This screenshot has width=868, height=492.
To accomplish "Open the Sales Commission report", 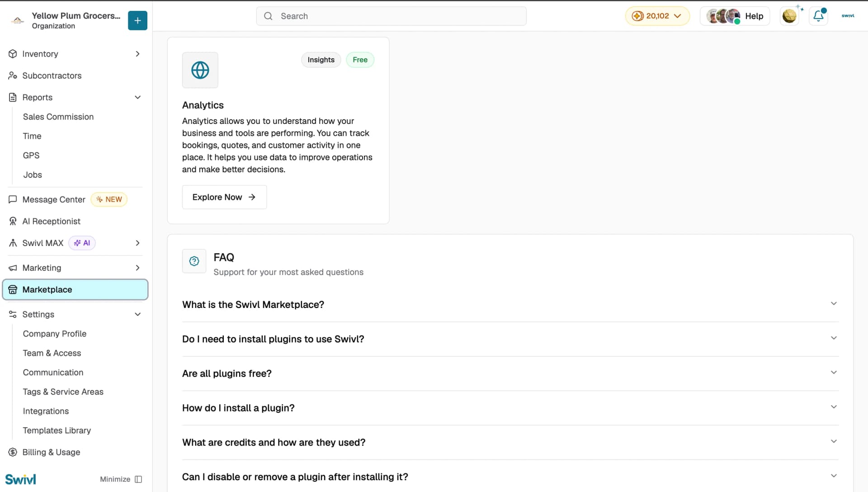I will pos(58,117).
